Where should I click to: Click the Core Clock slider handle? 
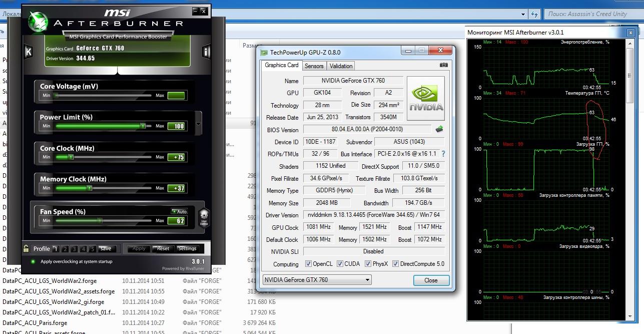point(71,157)
